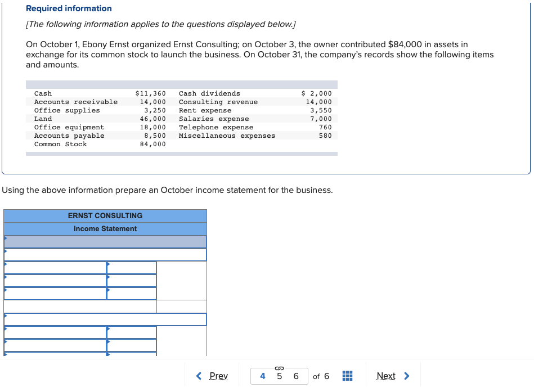This screenshot has height=392, width=534.
Task: Click the '580' Miscellaneous expenses amount
Action: point(325,136)
